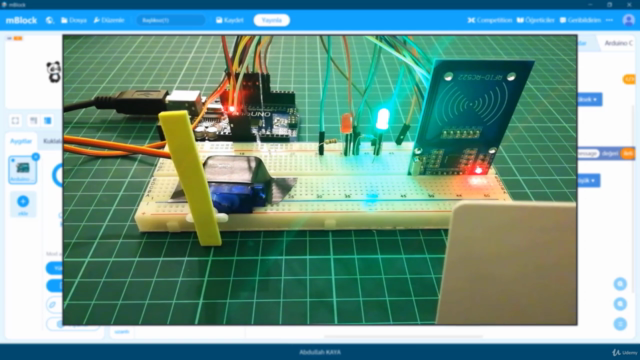640x360 pixels.
Task: Click the ekle add device button
Action: click(x=23, y=204)
